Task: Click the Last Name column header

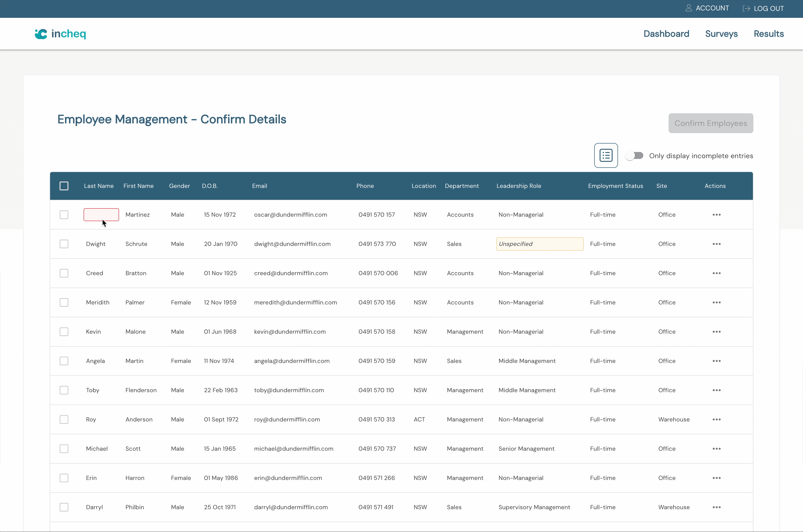Action: (x=99, y=186)
